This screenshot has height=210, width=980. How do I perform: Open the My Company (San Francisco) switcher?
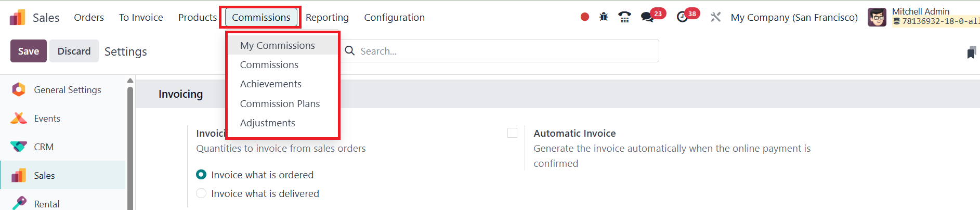pyautogui.click(x=794, y=17)
